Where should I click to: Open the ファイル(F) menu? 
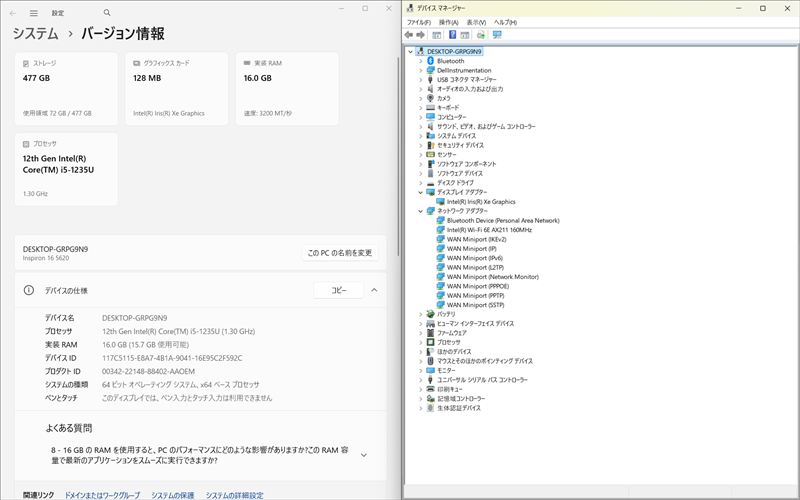click(419, 22)
